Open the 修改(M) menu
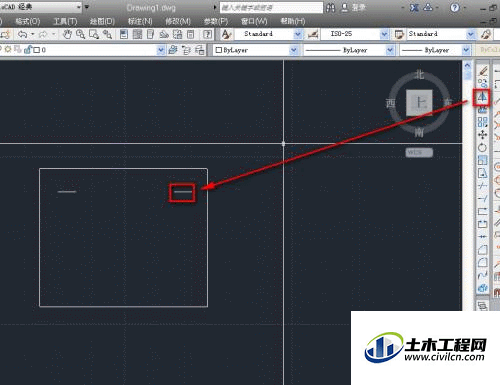Viewport: 500px width, 385px height. 178,21
